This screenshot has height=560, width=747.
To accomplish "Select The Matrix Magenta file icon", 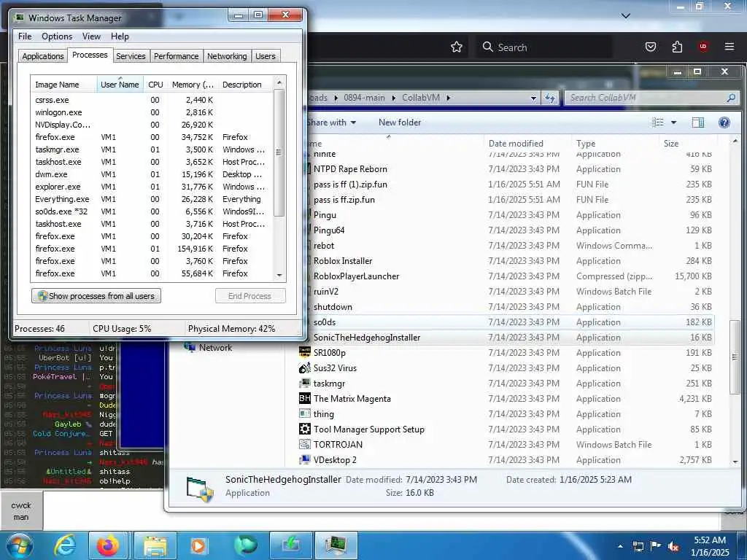I will 304,399.
